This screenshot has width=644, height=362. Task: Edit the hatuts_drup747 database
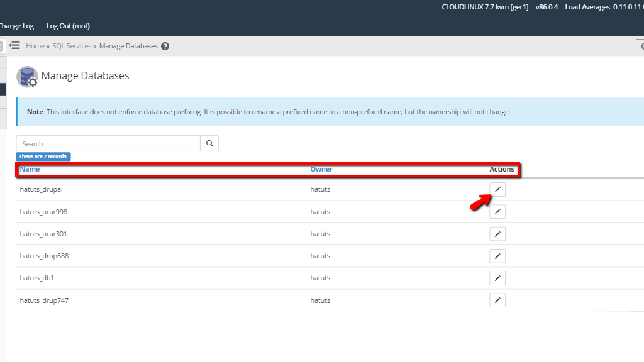point(497,300)
